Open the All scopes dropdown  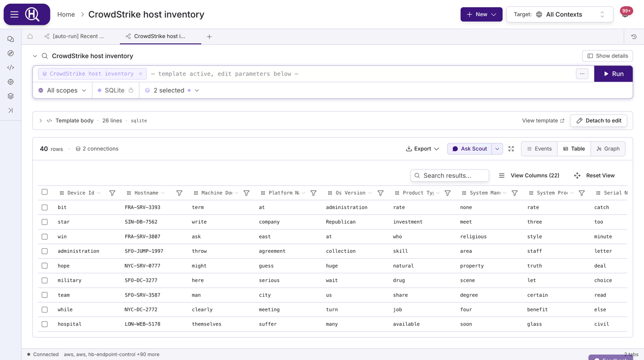(x=62, y=90)
